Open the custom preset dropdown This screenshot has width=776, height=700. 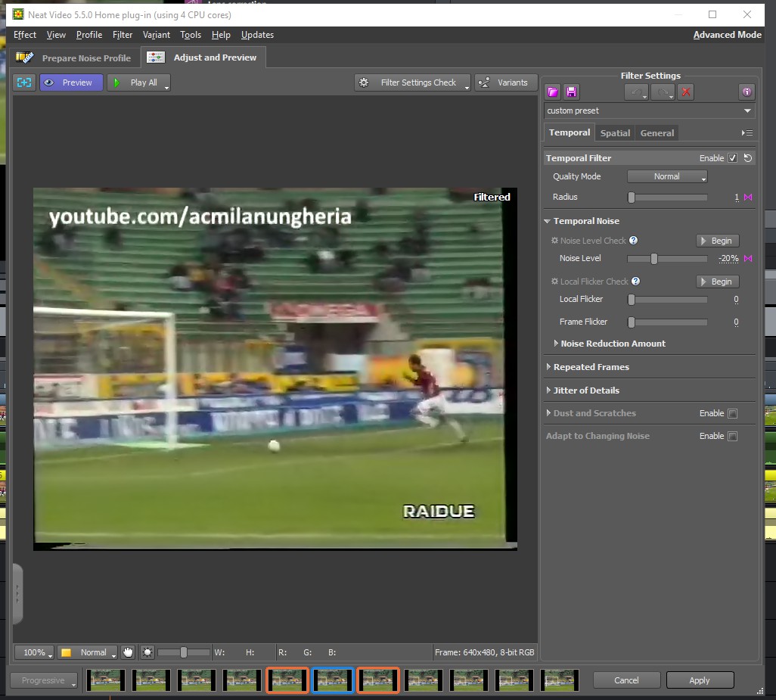(650, 110)
